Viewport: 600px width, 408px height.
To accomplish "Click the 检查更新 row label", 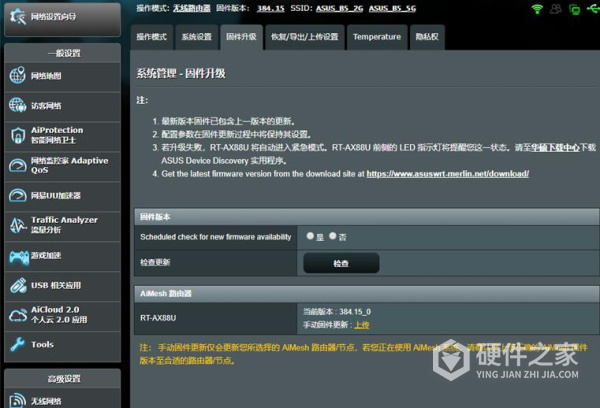I will (155, 263).
